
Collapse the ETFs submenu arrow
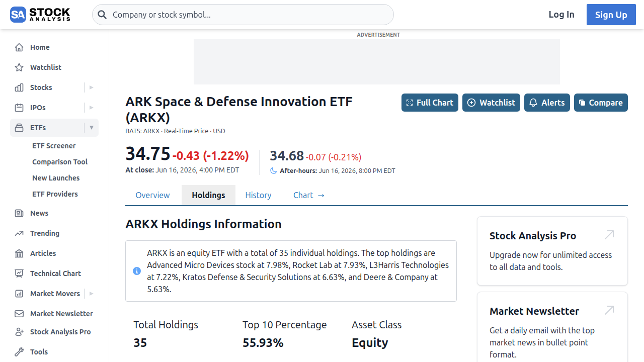[92, 128]
